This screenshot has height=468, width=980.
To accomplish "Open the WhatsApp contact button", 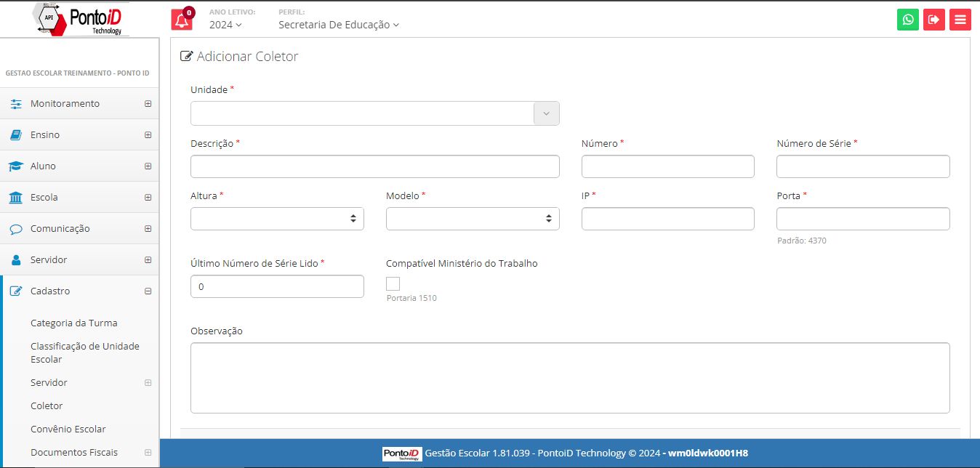I will (x=908, y=20).
